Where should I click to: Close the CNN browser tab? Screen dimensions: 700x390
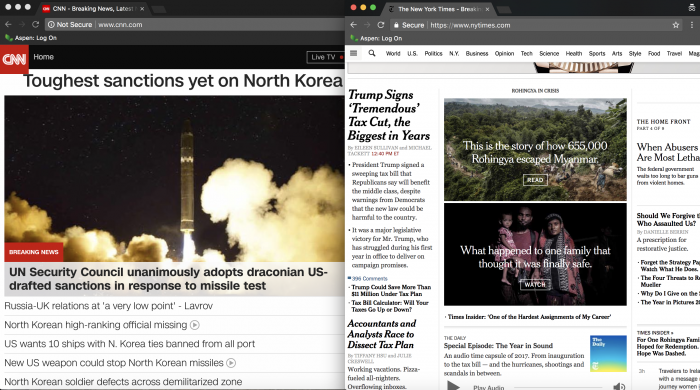(142, 9)
